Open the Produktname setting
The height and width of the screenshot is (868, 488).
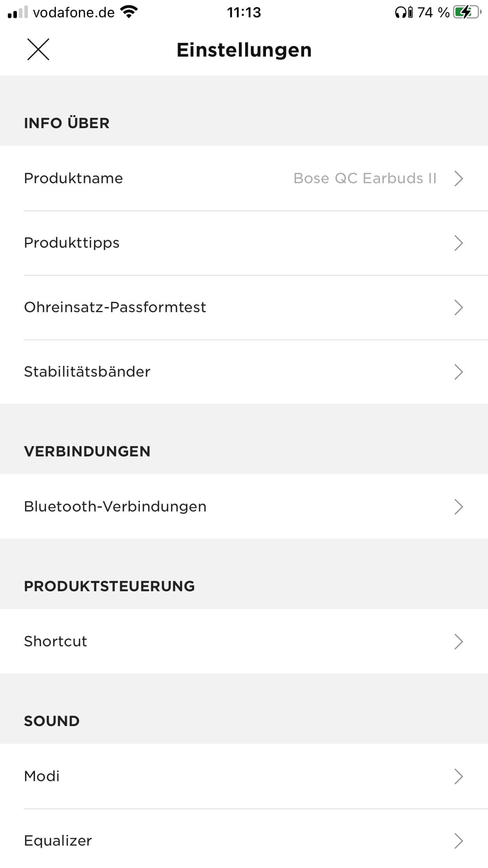pos(73,178)
